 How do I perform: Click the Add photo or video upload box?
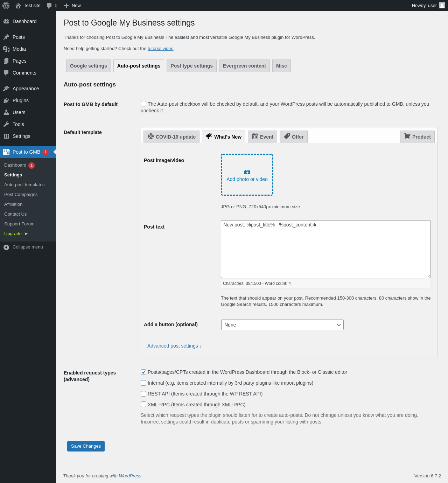pos(247,175)
